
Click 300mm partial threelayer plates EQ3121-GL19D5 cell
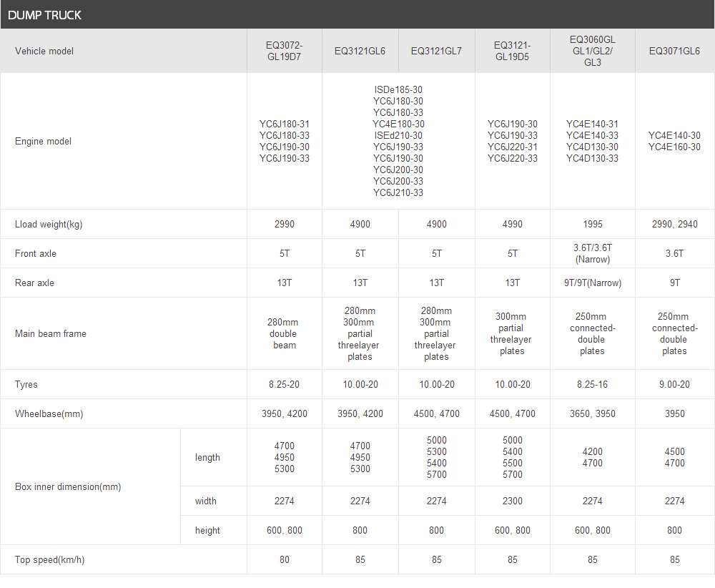click(x=512, y=333)
